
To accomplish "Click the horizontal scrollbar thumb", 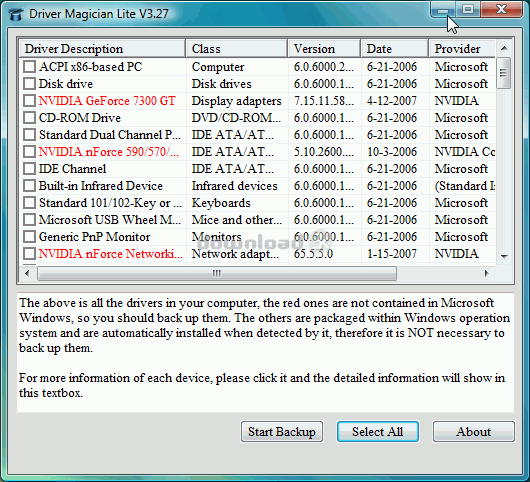I will pyautogui.click(x=217, y=273).
